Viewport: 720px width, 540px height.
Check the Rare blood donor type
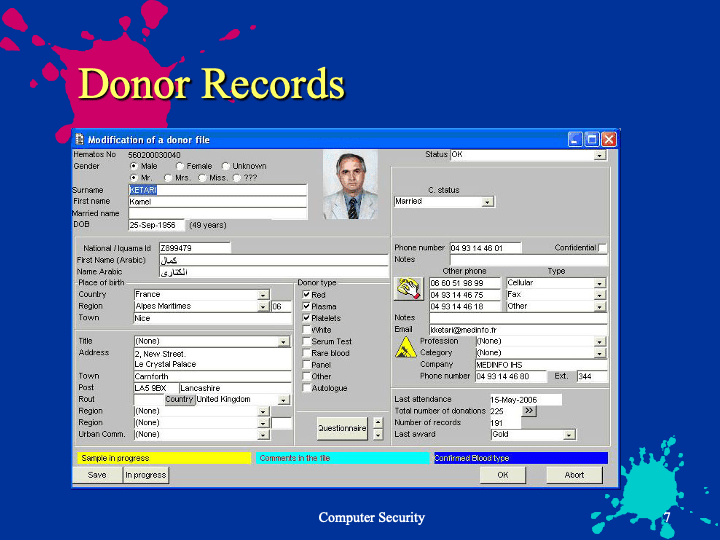[307, 353]
